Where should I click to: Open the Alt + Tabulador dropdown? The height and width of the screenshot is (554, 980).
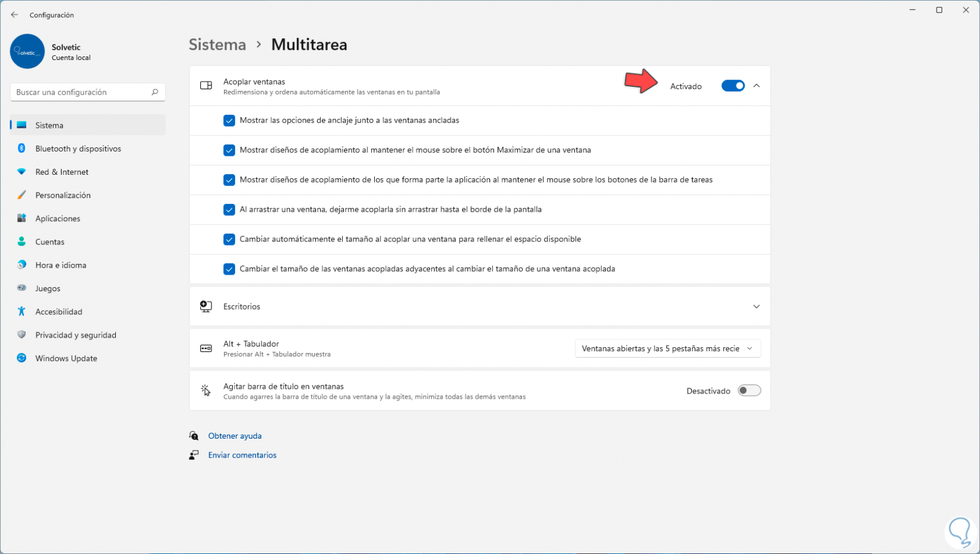coord(668,348)
